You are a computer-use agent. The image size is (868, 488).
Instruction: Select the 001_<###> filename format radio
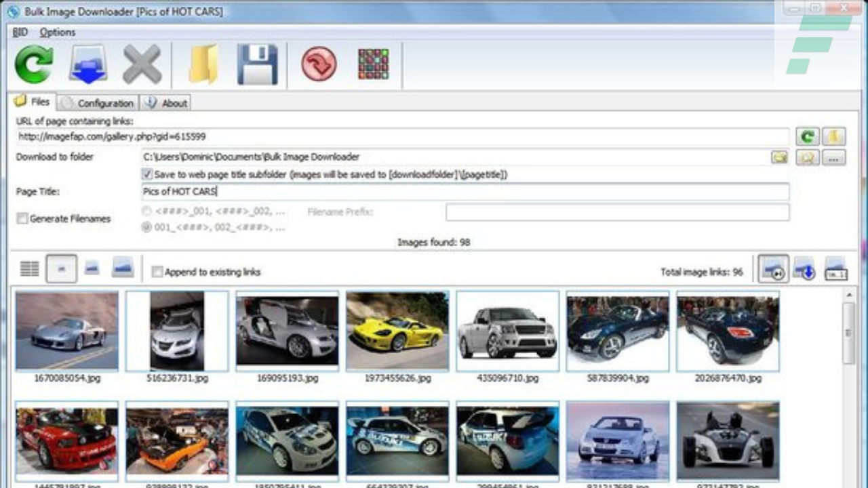[146, 228]
